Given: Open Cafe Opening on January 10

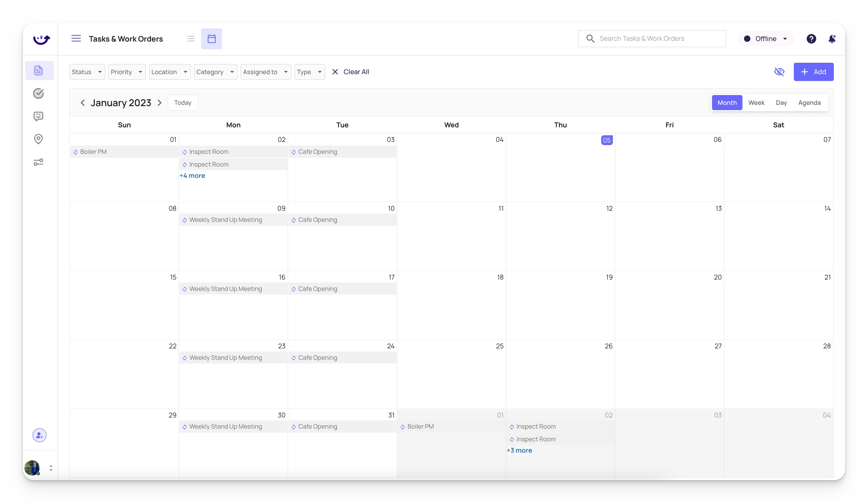Looking at the screenshot, I should click(x=342, y=220).
